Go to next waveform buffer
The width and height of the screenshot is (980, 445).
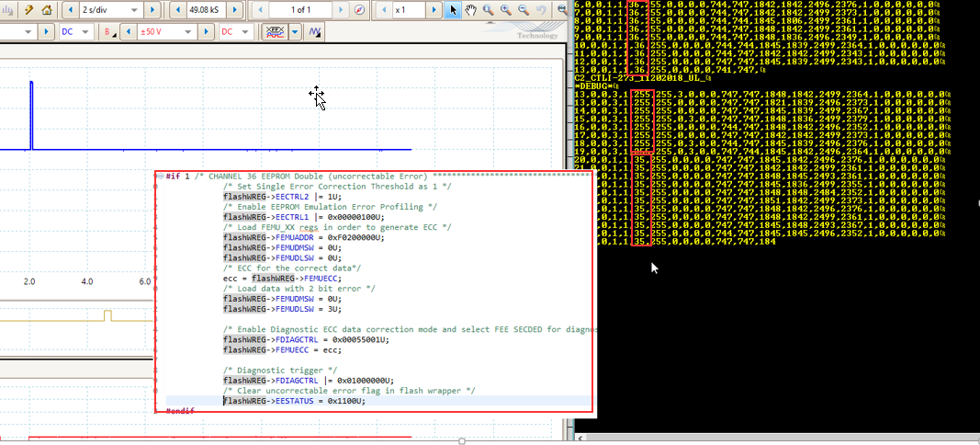340,9
